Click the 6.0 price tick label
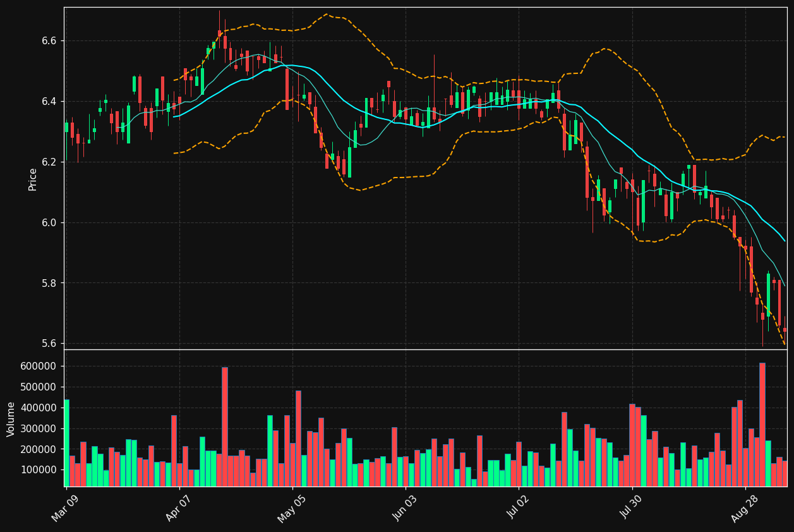 49,223
